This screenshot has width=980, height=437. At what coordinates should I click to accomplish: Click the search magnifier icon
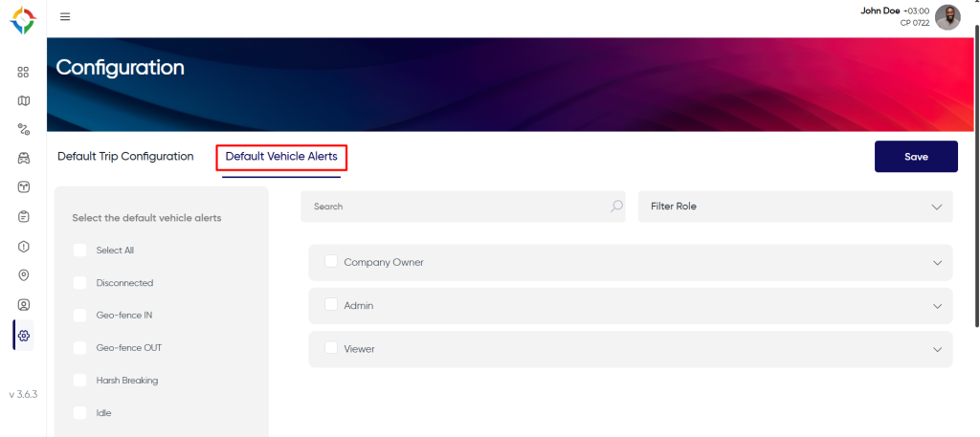617,206
